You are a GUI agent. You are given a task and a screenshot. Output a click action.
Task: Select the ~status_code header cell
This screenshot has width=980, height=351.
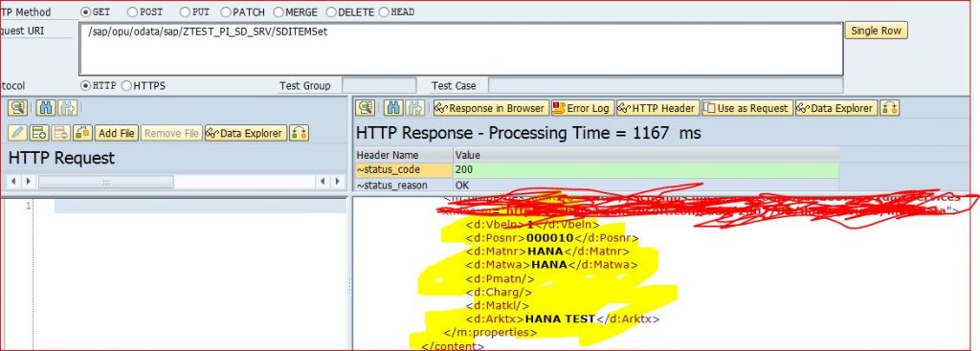404,170
